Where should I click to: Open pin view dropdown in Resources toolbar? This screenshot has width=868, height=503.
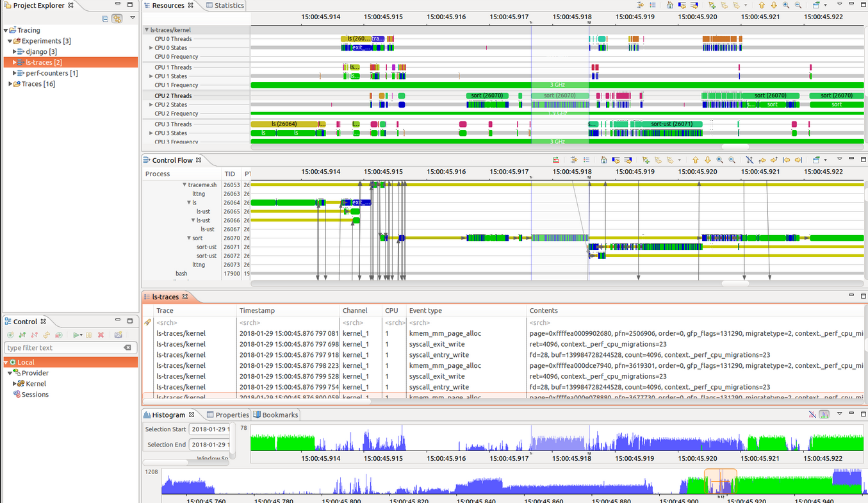tap(826, 5)
